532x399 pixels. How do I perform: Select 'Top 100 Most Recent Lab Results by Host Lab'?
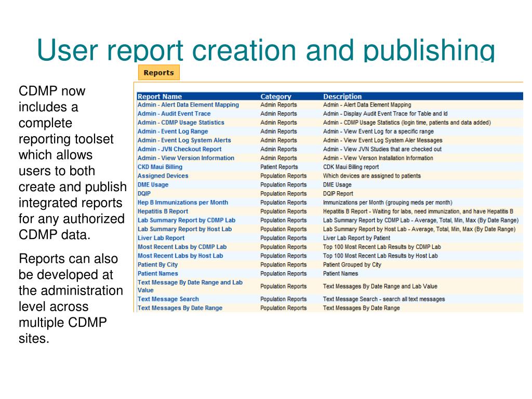(x=380, y=256)
